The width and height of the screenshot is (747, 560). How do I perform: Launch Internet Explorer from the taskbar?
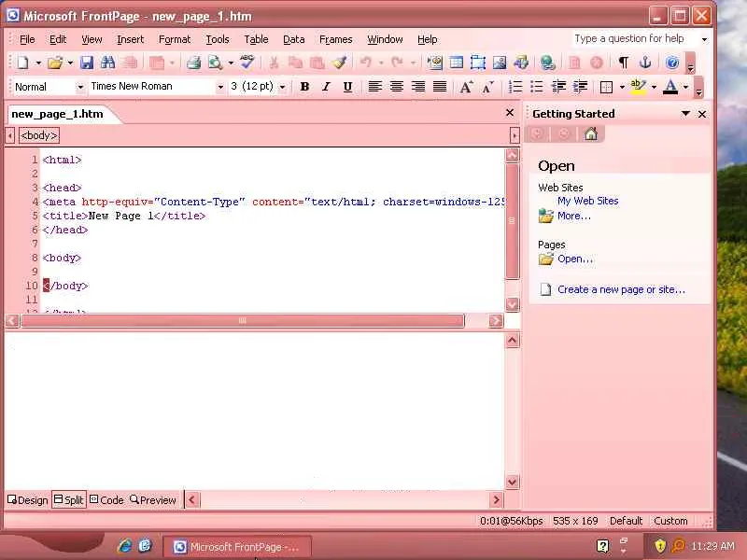pos(125,546)
